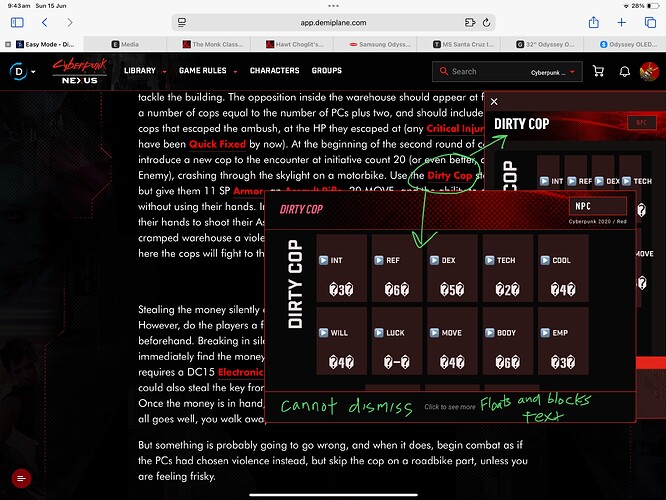This screenshot has width=666, height=500.
Task: Follow the Quick Fixed link
Action: 217,144
